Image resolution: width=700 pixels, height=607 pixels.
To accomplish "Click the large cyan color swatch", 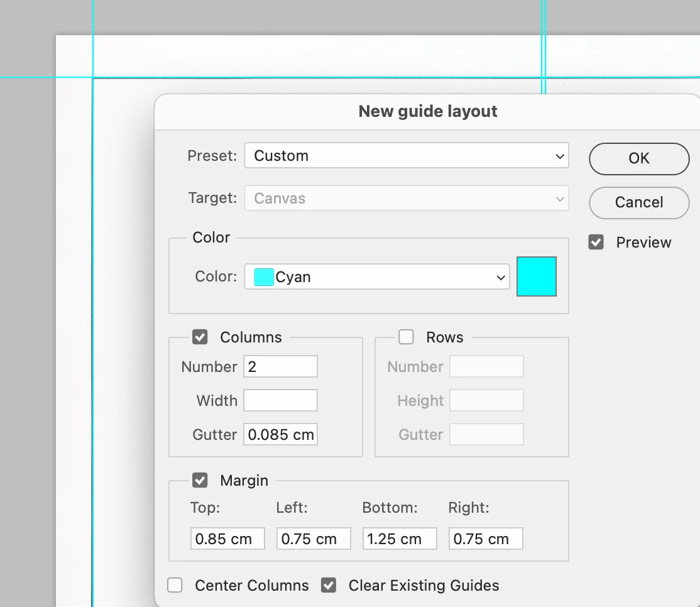I will click(536, 276).
